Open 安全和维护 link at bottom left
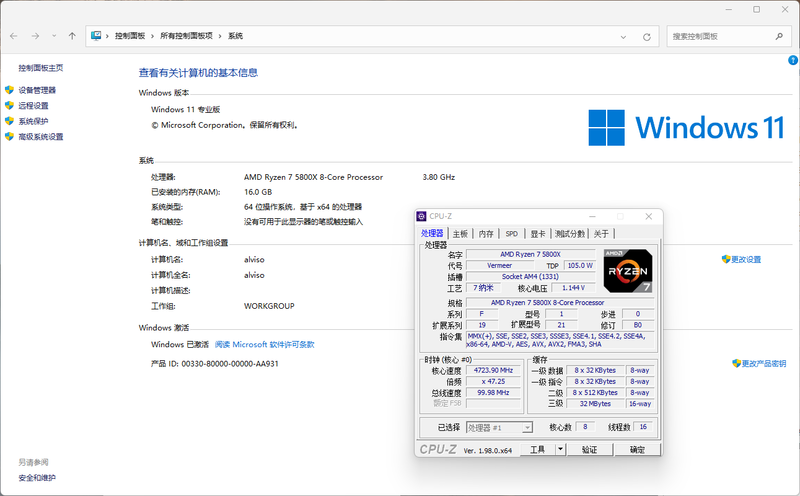Image resolution: width=800 pixels, height=496 pixels. pyautogui.click(x=37, y=478)
